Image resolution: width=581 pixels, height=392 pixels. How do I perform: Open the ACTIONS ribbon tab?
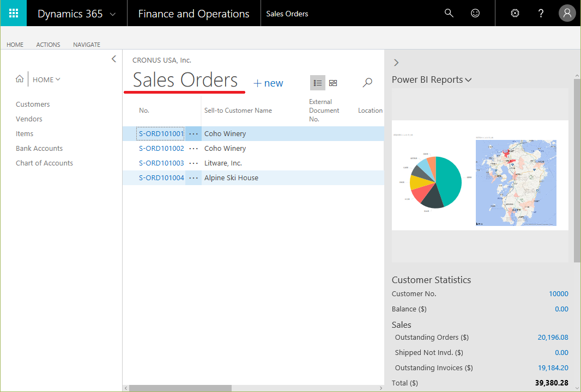(48, 45)
